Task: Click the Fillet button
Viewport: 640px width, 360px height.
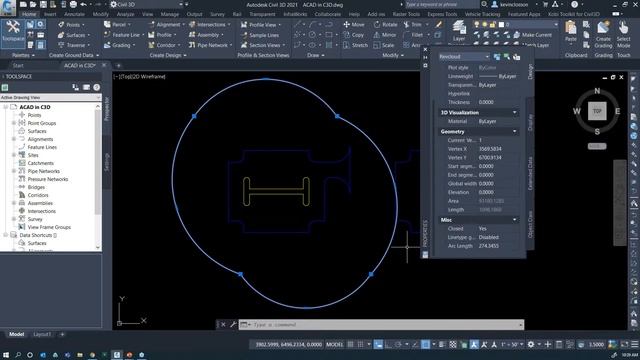Action: [x=413, y=35]
